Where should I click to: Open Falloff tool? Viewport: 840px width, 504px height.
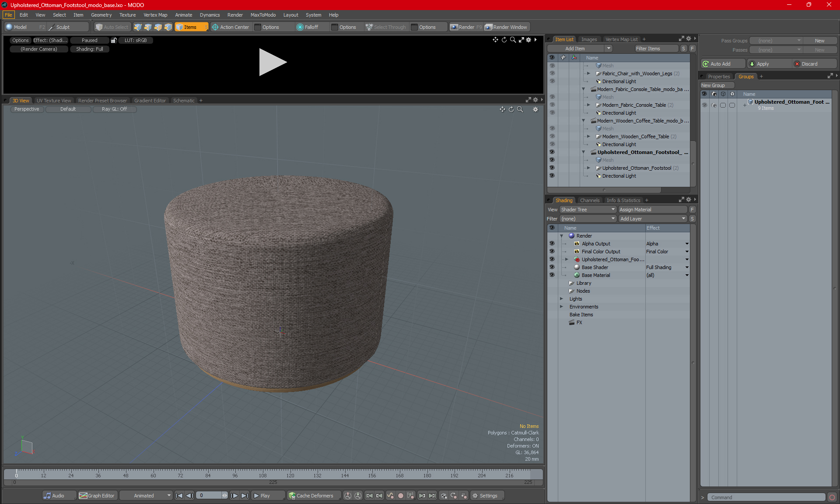click(x=308, y=27)
